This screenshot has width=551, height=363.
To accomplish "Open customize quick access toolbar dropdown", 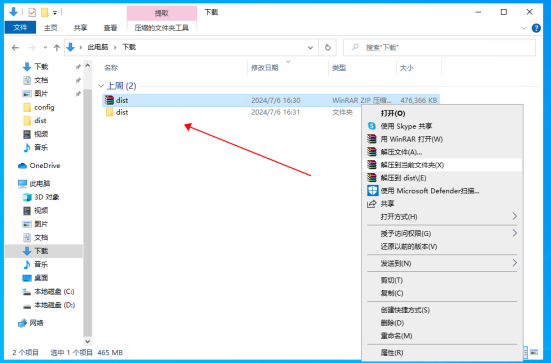I will 55,13.
